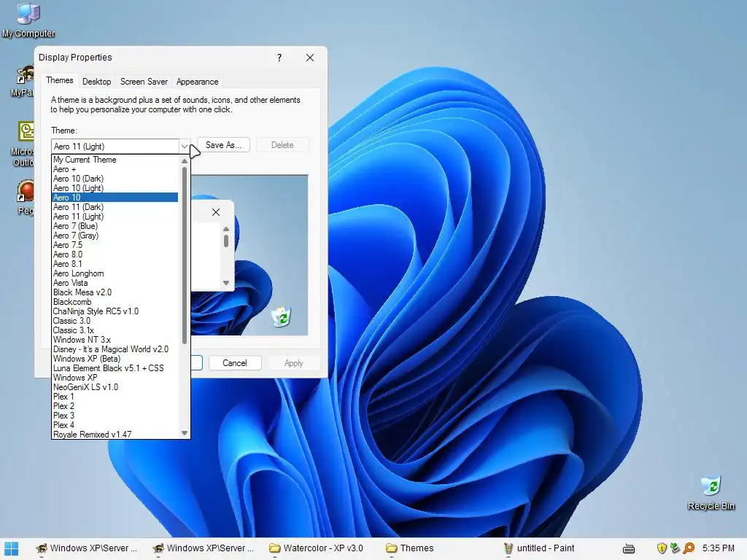Open the Themes folder taskbar item
The height and width of the screenshot is (560, 747).
tap(410, 548)
